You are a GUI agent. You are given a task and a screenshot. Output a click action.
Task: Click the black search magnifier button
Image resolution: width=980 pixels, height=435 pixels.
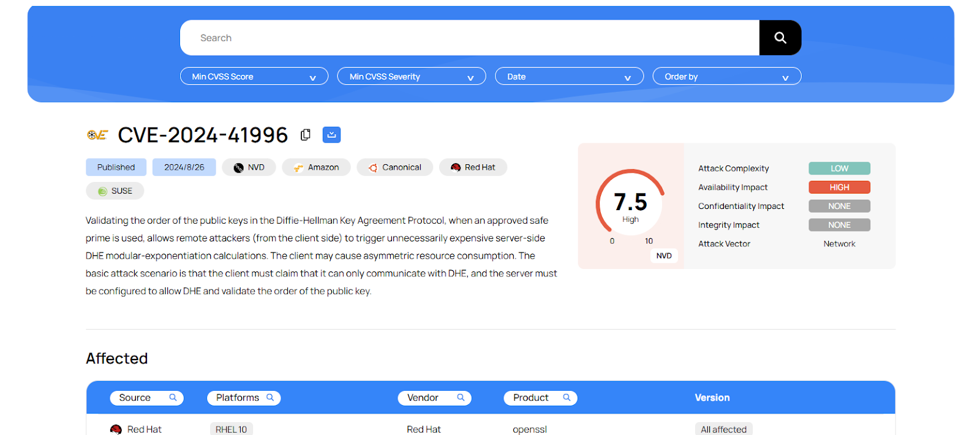[780, 38]
